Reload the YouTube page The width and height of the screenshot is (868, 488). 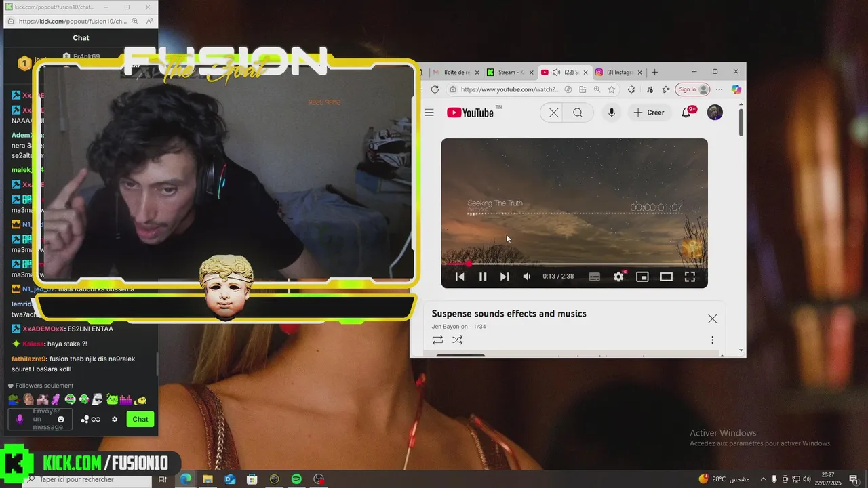coord(435,89)
